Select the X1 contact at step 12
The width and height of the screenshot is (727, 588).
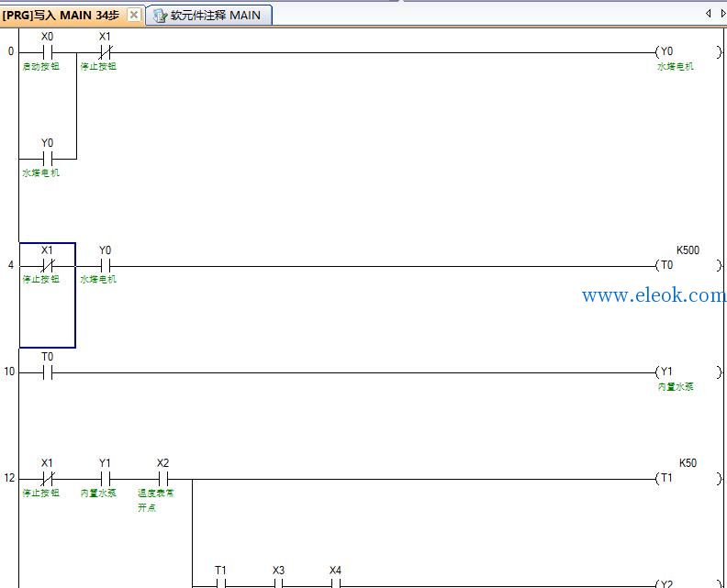pyautogui.click(x=48, y=478)
